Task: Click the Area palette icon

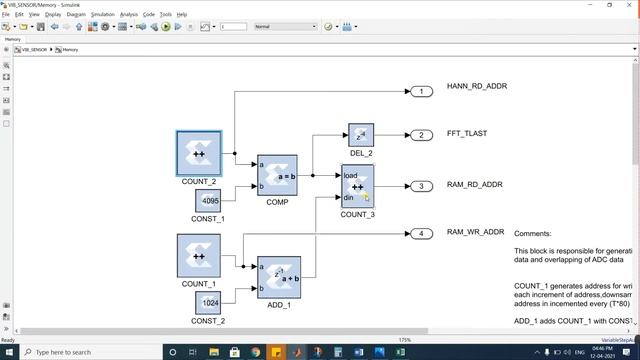Action: coord(7,124)
